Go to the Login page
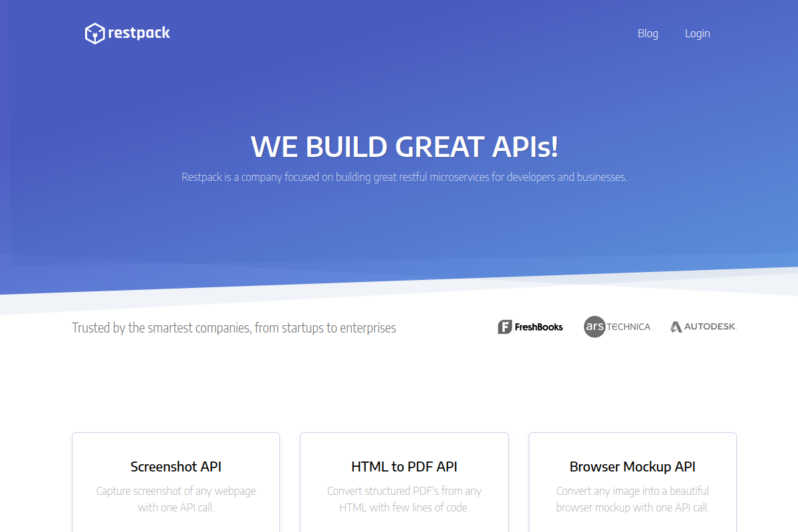This screenshot has height=532, width=798. pos(698,33)
